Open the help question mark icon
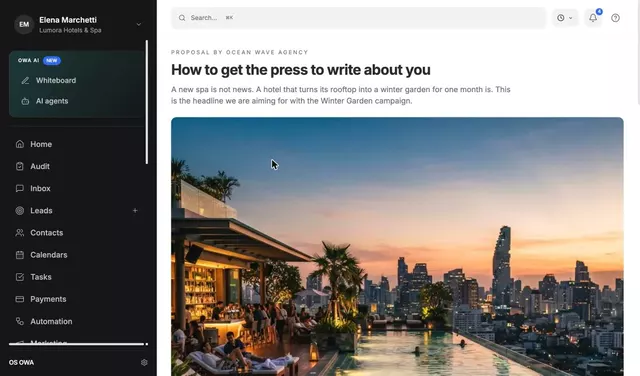 coord(615,18)
